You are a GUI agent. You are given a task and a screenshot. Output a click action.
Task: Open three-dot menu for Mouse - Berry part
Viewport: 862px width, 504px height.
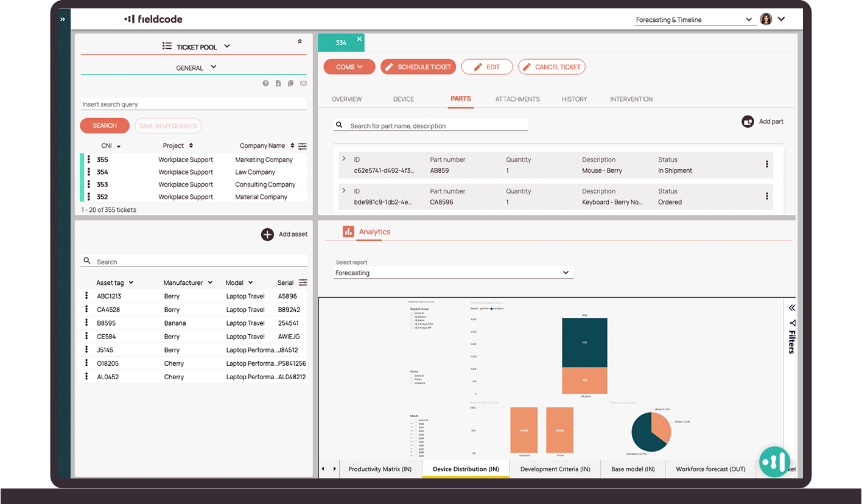click(x=766, y=164)
